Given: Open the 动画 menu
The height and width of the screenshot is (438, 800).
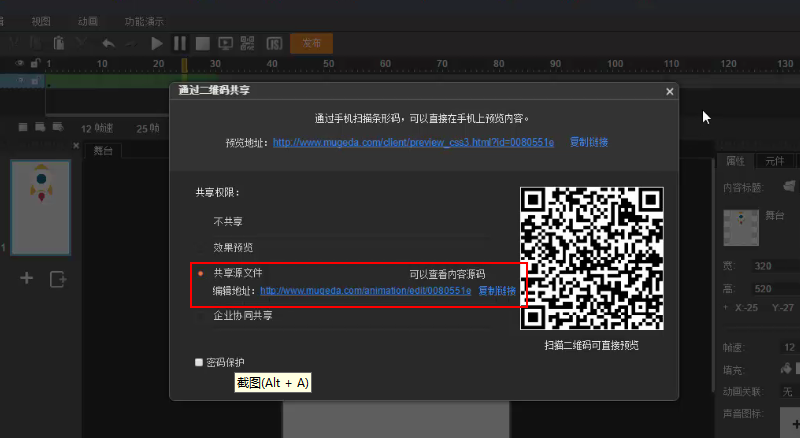Looking at the screenshot, I should click(87, 21).
